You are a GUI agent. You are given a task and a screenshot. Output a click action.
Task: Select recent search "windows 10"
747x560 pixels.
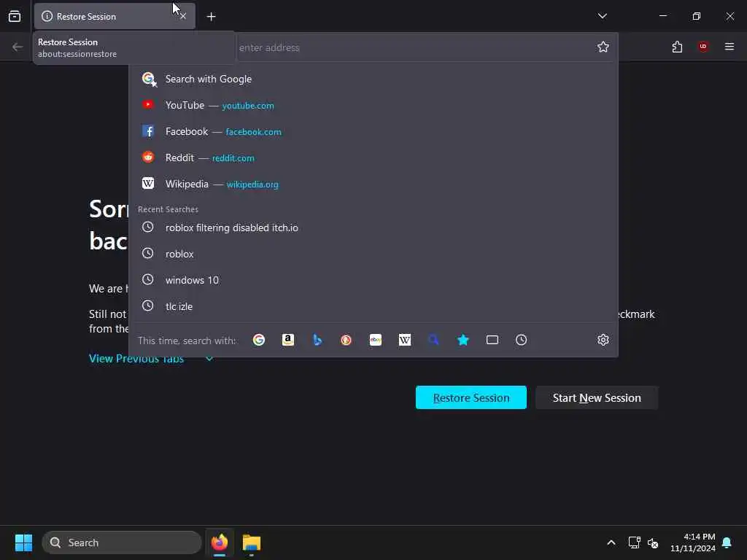coord(373,280)
